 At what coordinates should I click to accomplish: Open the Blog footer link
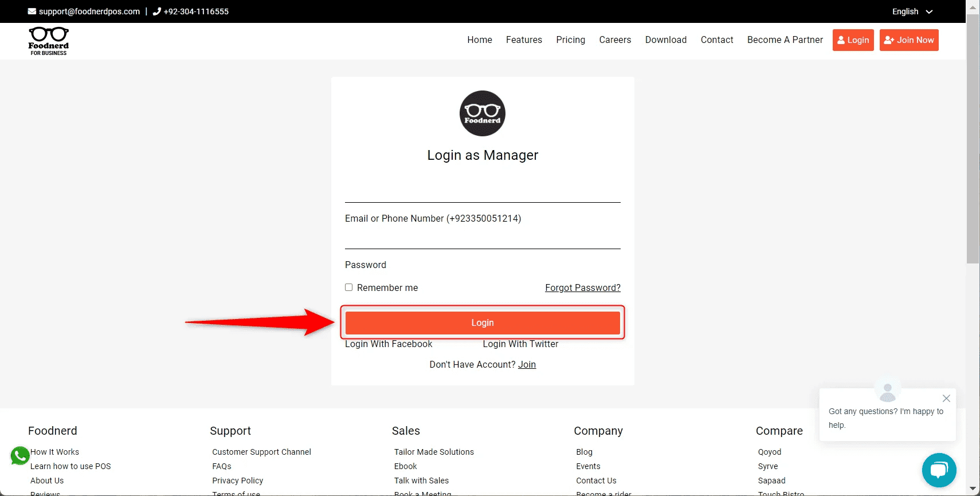click(584, 452)
